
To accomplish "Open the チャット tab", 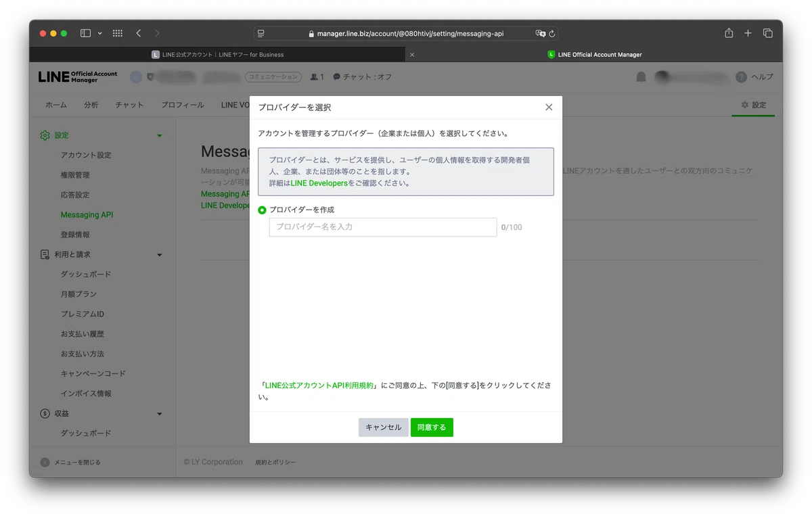I will (x=129, y=105).
